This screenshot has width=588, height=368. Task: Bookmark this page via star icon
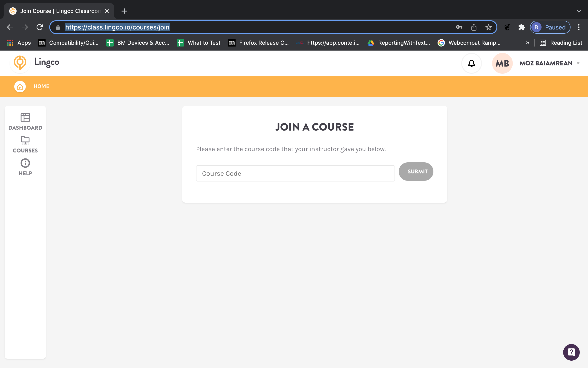click(488, 27)
